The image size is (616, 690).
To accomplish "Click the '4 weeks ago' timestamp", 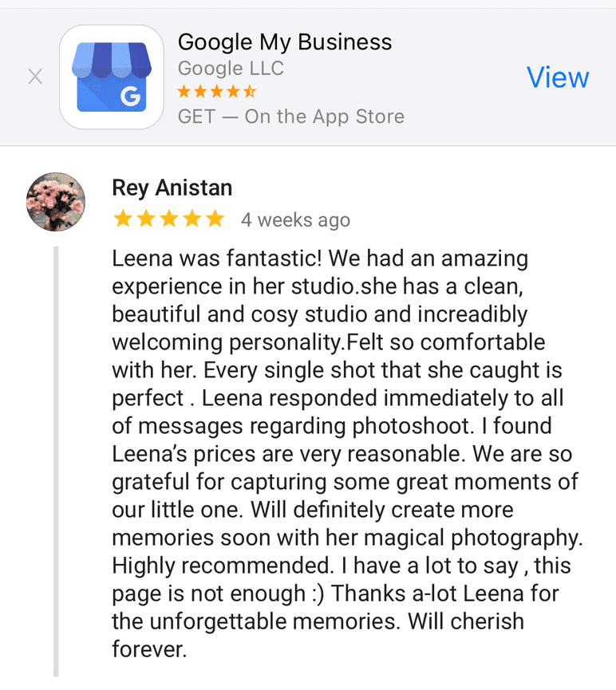I will click(x=295, y=220).
